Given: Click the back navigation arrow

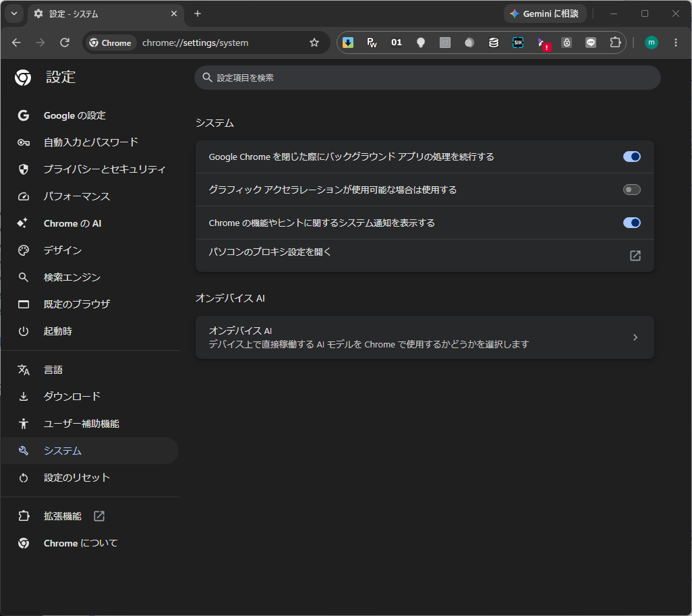Looking at the screenshot, I should [16, 43].
